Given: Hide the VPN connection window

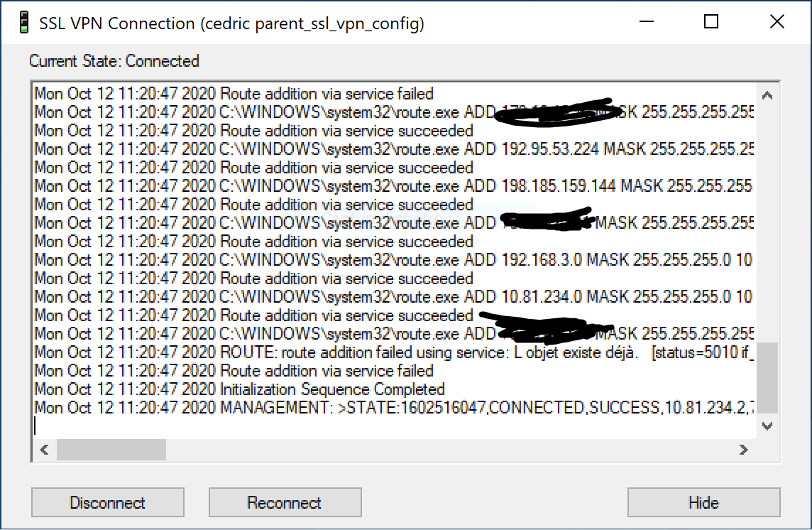Looking at the screenshot, I should [x=704, y=502].
